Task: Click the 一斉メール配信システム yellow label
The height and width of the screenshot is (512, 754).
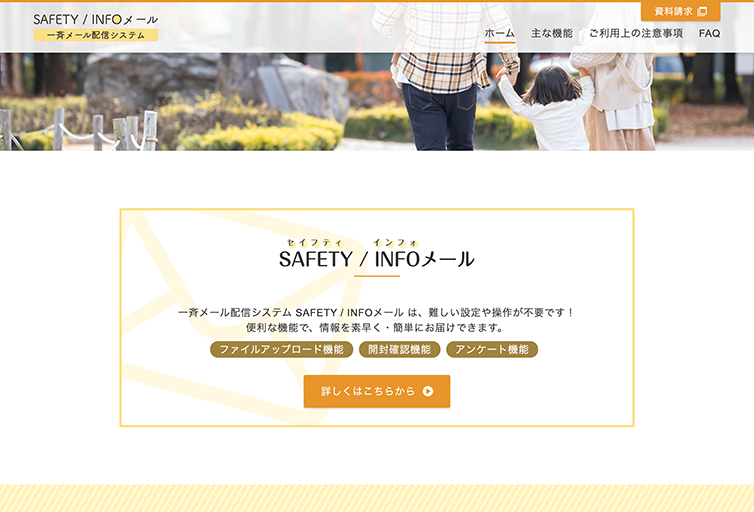Action: 96,35
